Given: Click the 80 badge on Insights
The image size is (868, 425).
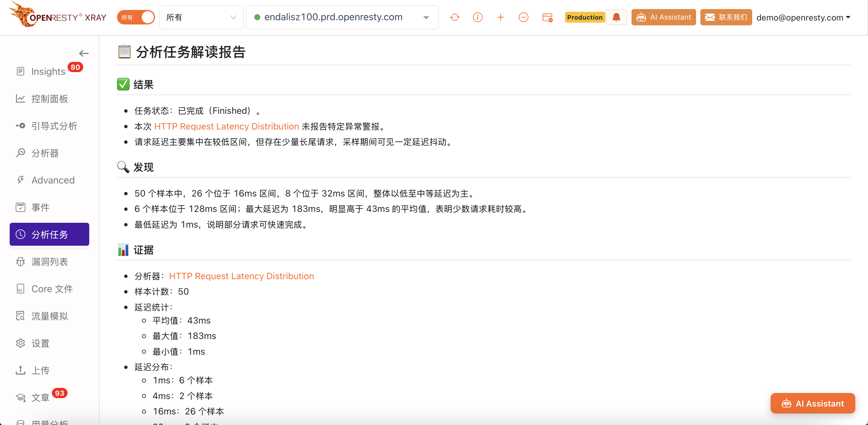Looking at the screenshot, I should (75, 67).
